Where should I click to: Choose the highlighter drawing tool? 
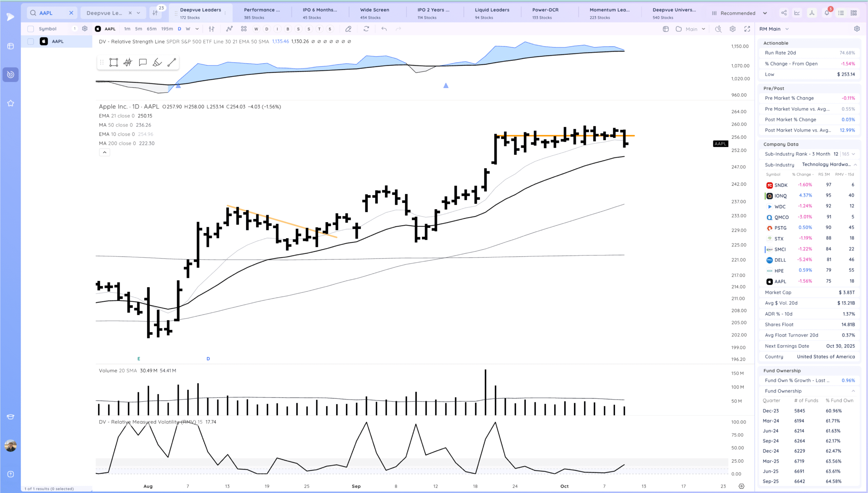tap(157, 62)
